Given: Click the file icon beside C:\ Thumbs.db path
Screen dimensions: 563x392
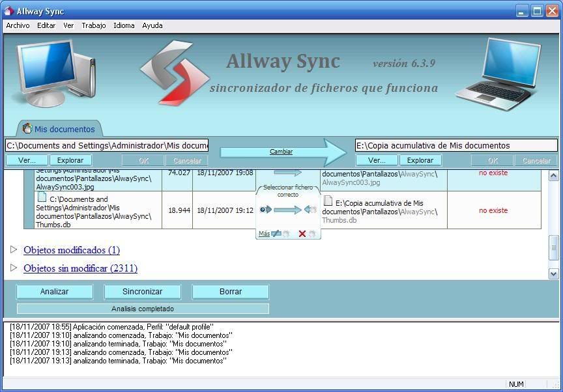Looking at the screenshot, I should click(x=42, y=197).
